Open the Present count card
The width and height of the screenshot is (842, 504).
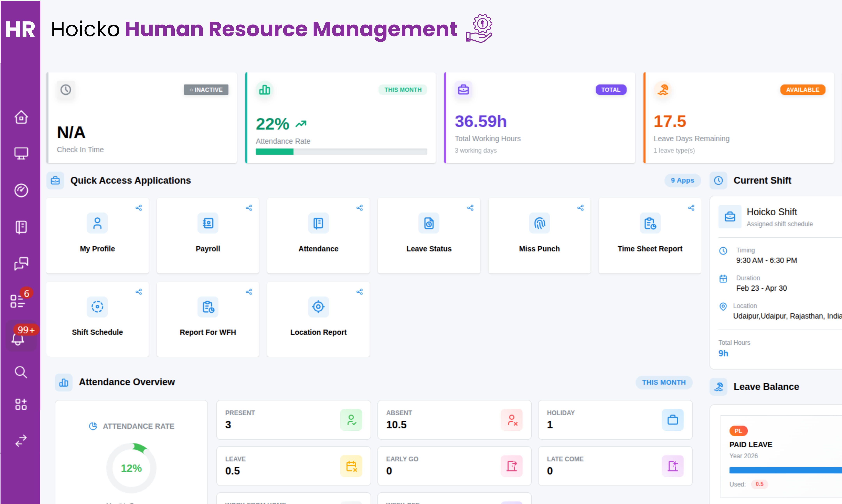coord(293,419)
